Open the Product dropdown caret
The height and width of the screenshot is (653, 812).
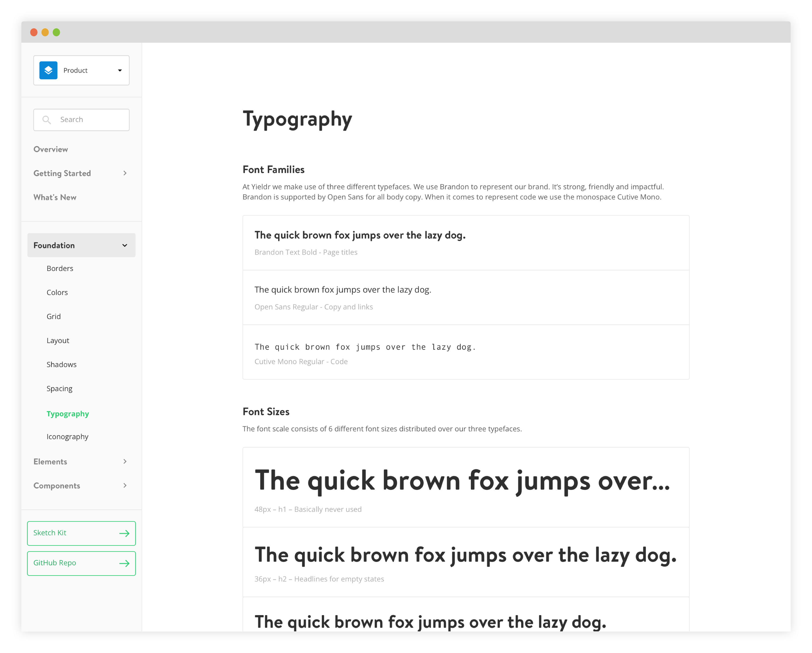(x=120, y=70)
